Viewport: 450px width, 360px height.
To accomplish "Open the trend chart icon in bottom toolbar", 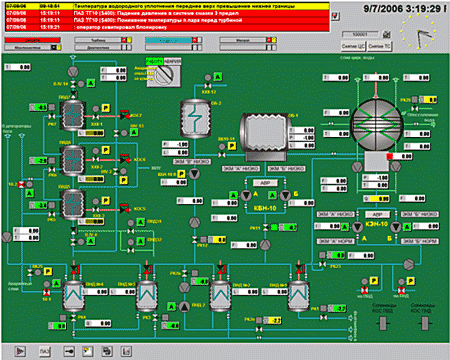I will [126, 351].
